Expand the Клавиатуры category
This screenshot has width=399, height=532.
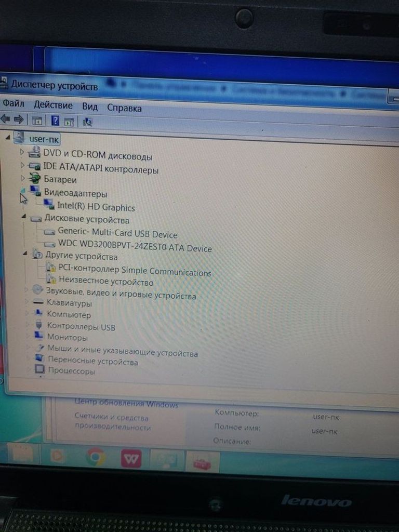[27, 301]
